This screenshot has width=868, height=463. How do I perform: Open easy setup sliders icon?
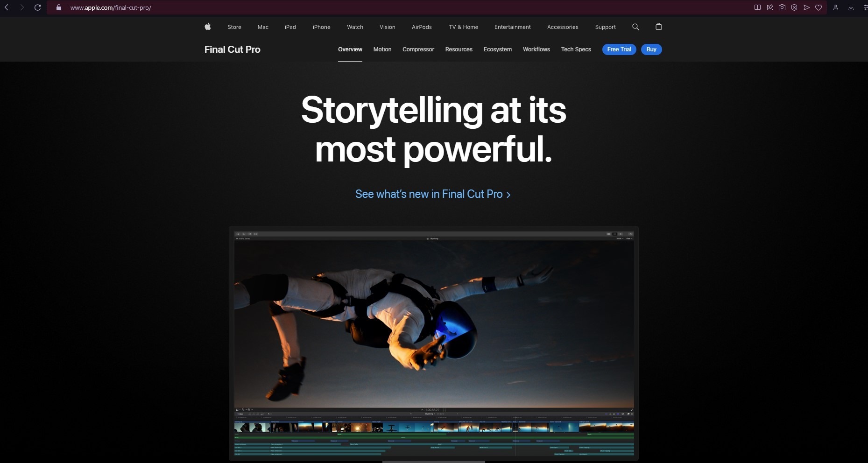tap(865, 7)
